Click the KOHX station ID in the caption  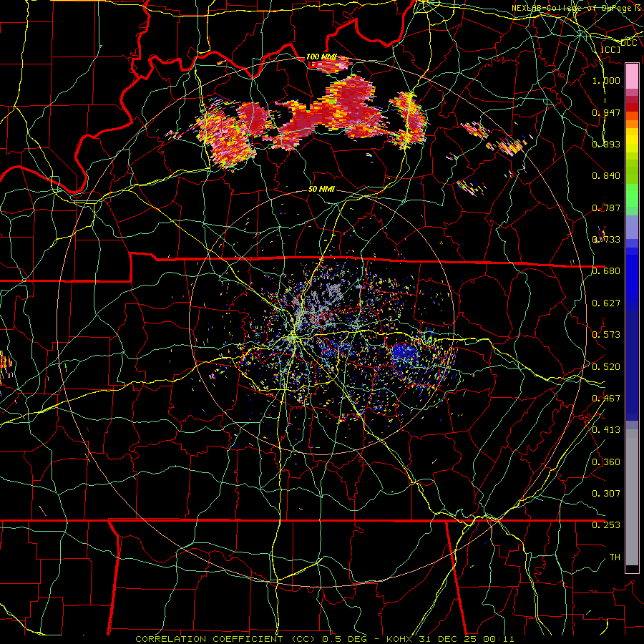[x=399, y=639]
